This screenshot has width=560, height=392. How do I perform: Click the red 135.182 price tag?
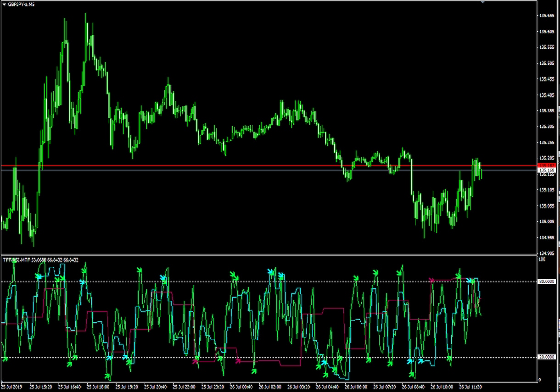[546, 165]
